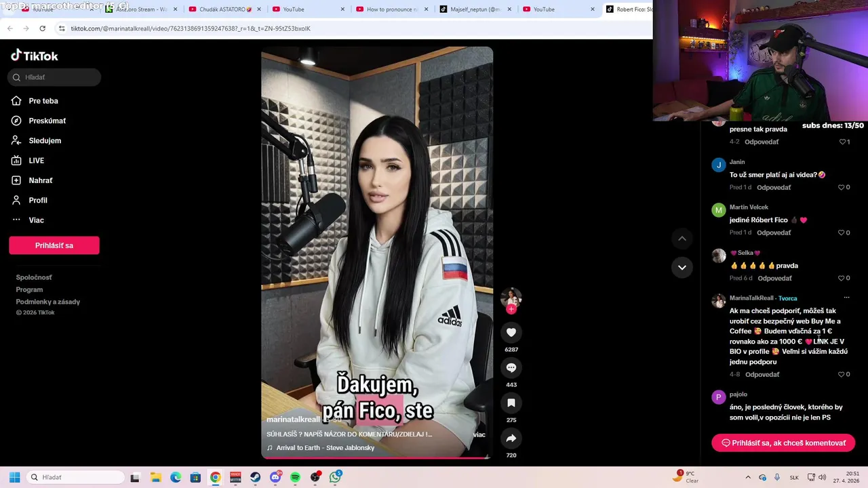Open comments via speech bubble icon
The width and height of the screenshot is (868, 488).
511,367
